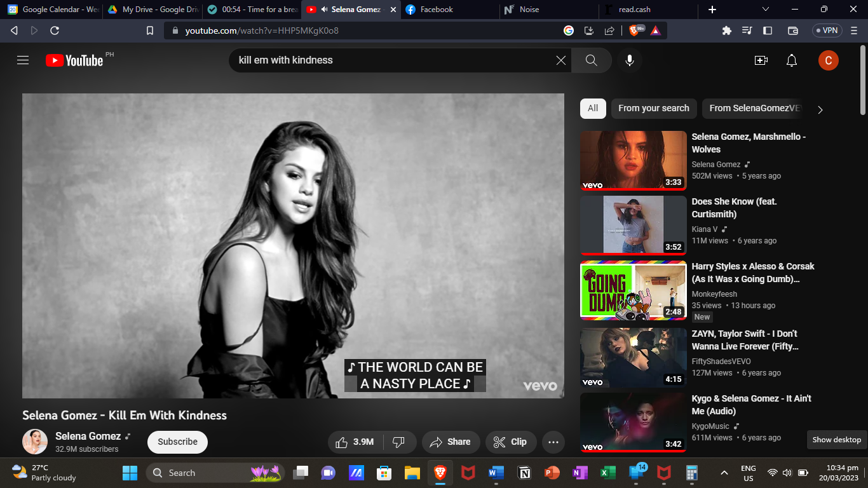Select the From your search chip
868x488 pixels.
654,109
